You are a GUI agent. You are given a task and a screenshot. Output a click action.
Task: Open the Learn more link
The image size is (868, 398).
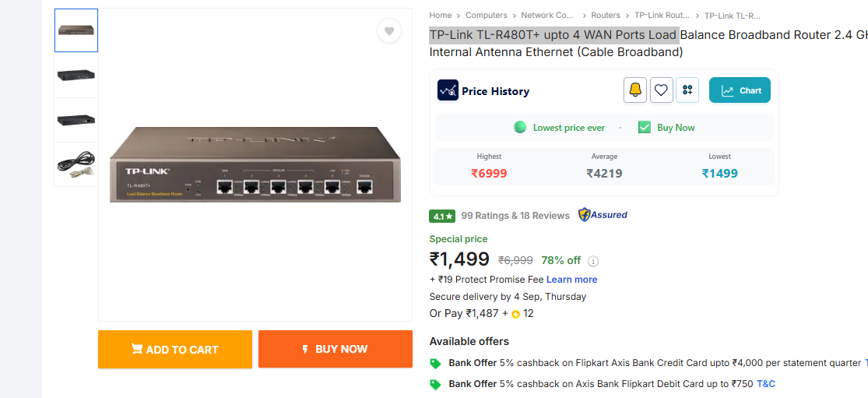point(571,280)
